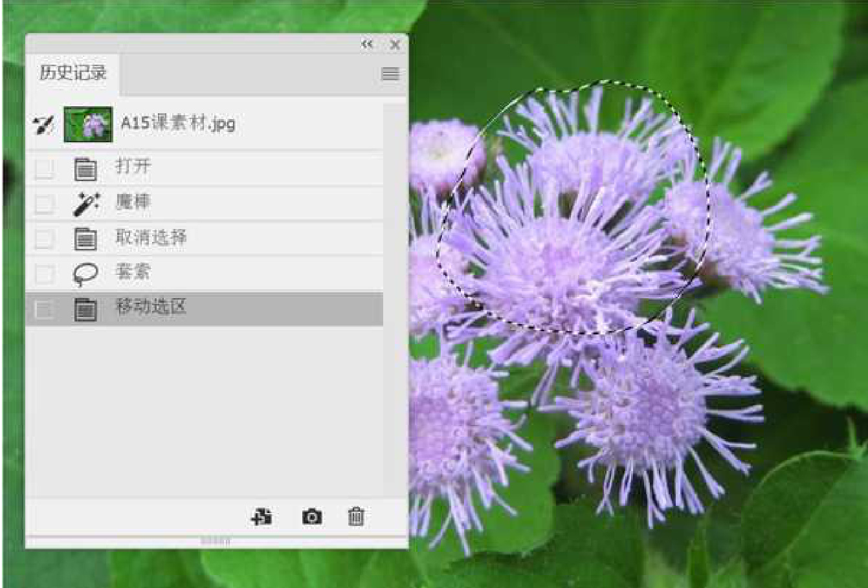
Task: Create a new snapshot with the camera icon
Action: tap(312, 517)
